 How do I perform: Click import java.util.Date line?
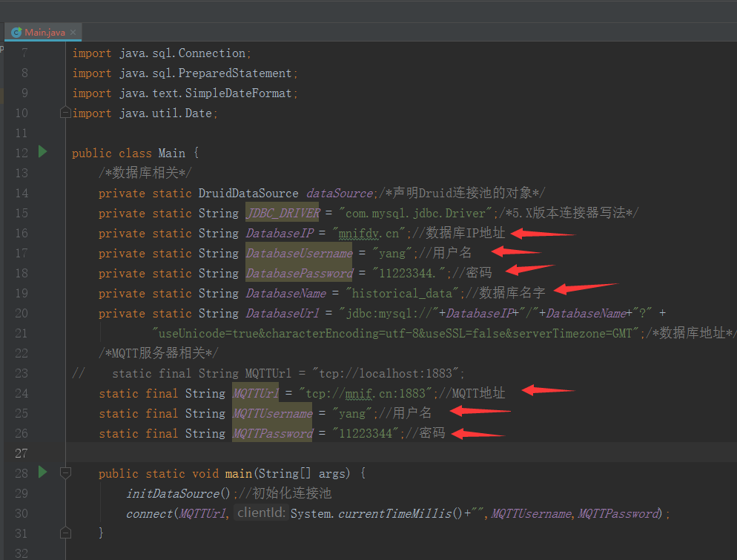tap(145, 113)
